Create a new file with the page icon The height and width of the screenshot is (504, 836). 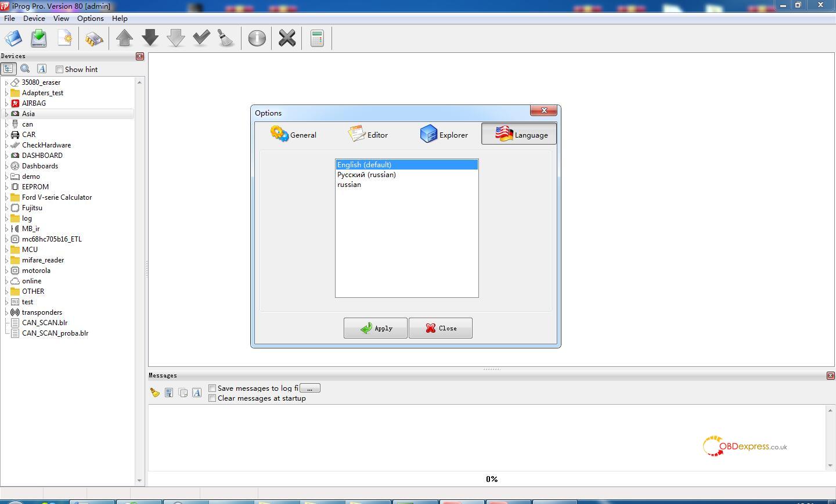pos(64,38)
